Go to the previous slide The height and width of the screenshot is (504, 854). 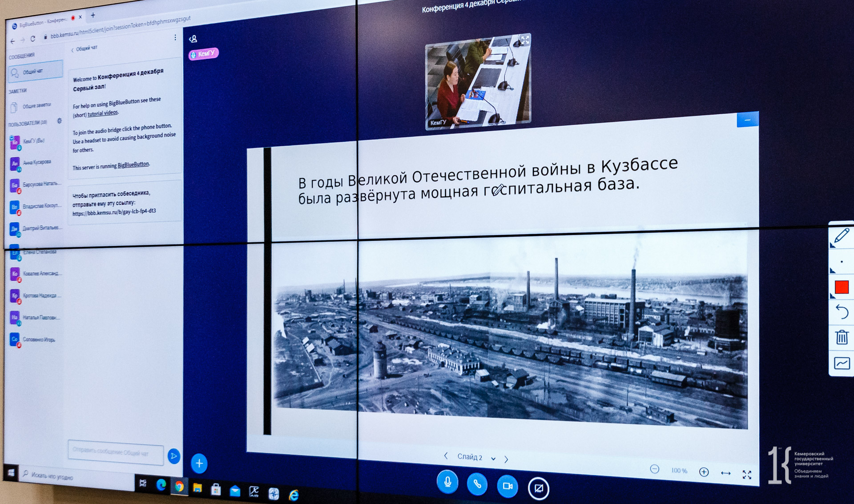point(446,456)
